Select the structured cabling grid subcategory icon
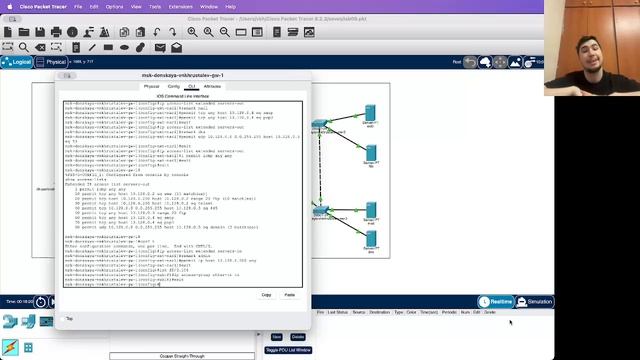Screen dimensions: 640x360 click(28, 348)
